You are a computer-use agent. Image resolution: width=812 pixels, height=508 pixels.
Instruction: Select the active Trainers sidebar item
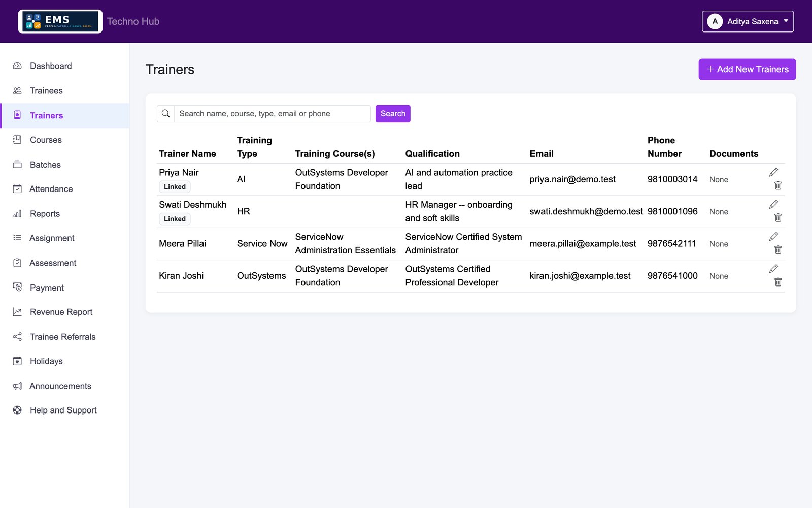64,115
